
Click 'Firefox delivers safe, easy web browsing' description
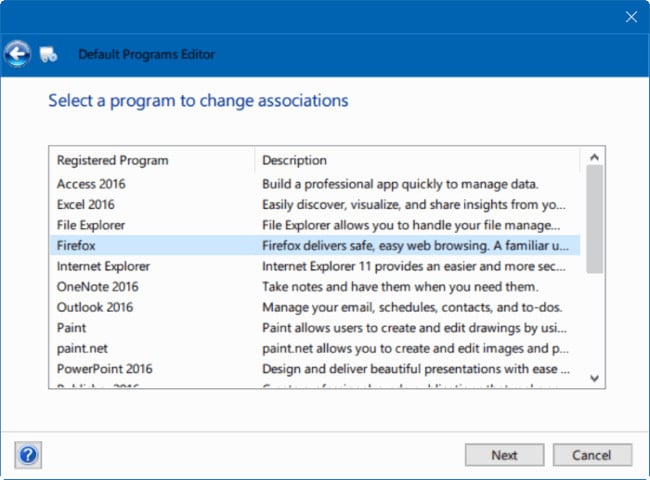pyautogui.click(x=415, y=245)
